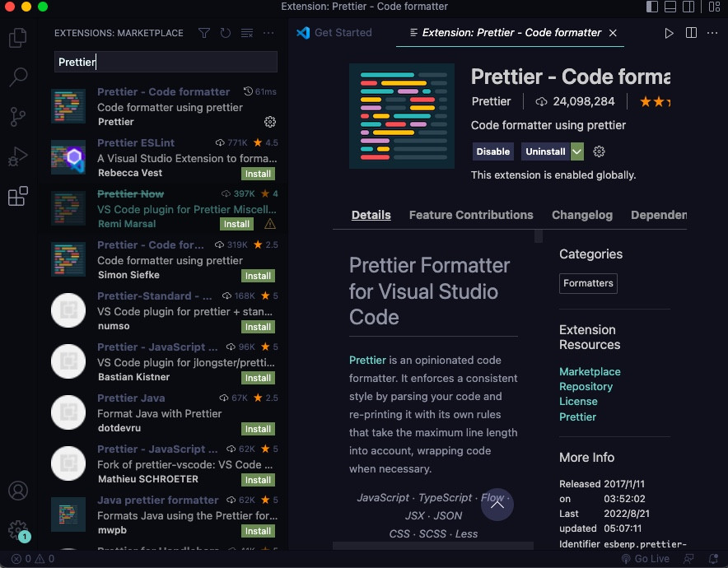
Task: Close the Prettier extension tab
Action: coord(613,32)
